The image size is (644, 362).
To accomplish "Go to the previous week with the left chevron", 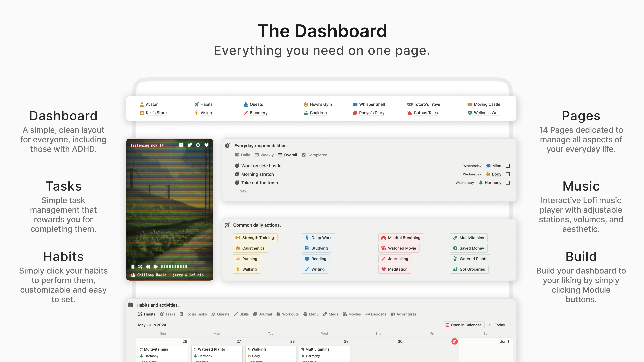I will click(490, 325).
